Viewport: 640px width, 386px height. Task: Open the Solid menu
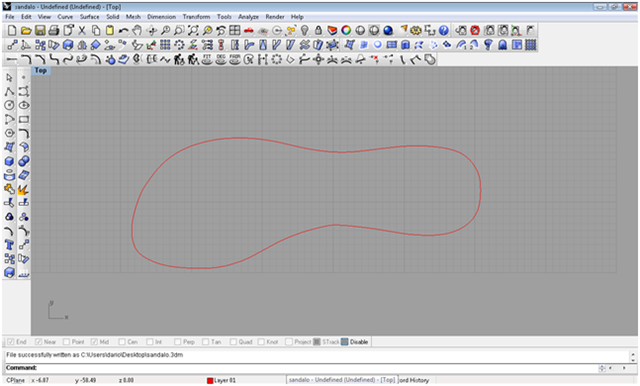point(113,17)
